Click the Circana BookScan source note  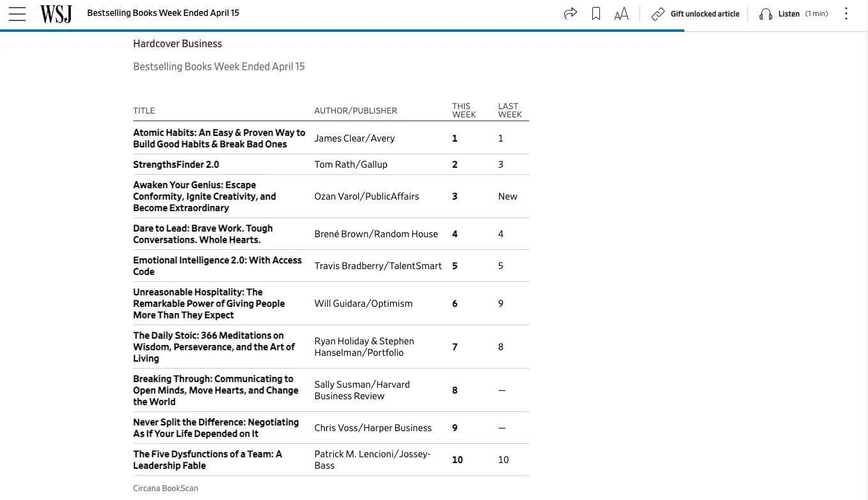click(165, 489)
